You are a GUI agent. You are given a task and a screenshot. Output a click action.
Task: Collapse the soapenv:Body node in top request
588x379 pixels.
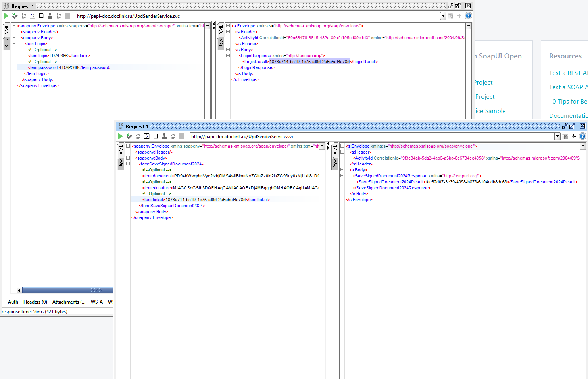click(13, 38)
